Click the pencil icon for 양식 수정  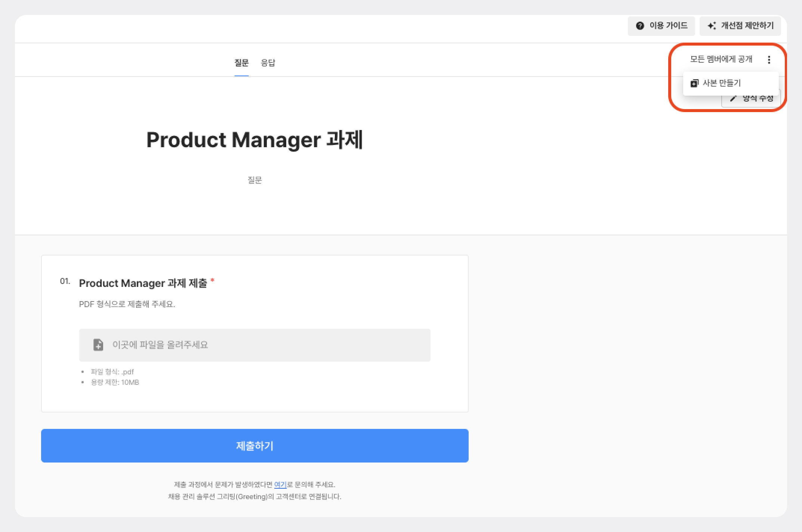click(x=733, y=99)
